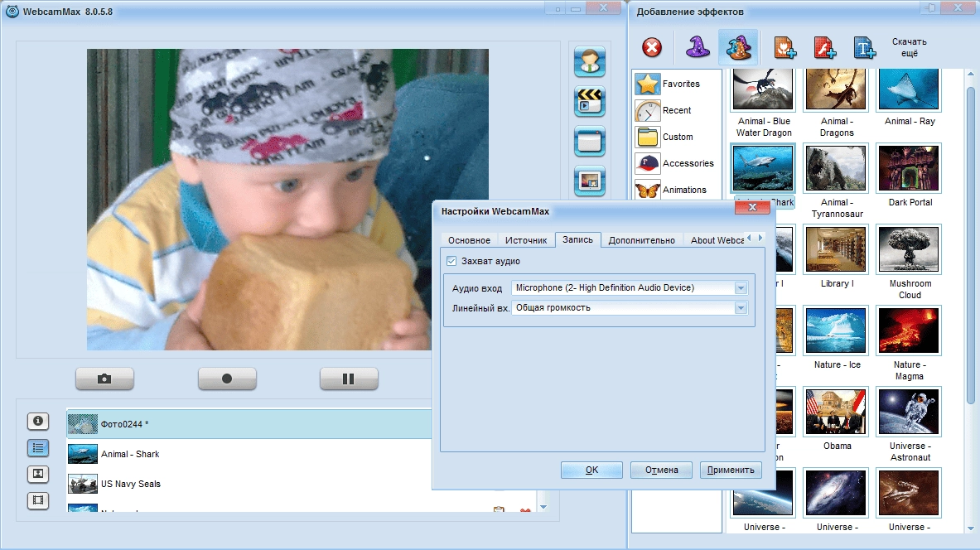Close the Настройки WebcamMax dialog
Screen dimensions: 980x550
(752, 208)
